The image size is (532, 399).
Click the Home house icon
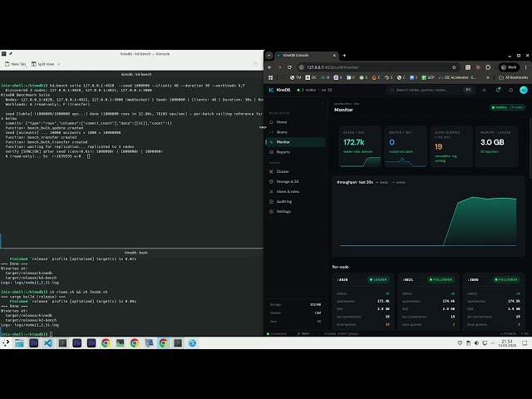(x=271, y=122)
